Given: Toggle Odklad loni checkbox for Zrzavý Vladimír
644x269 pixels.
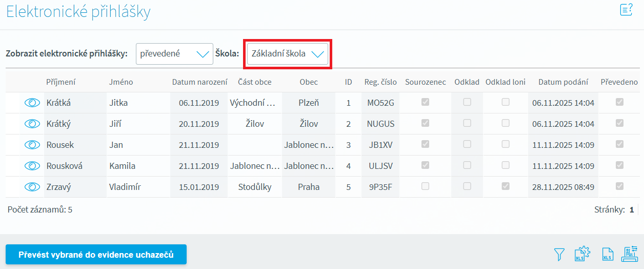Looking at the screenshot, I should [506, 187].
